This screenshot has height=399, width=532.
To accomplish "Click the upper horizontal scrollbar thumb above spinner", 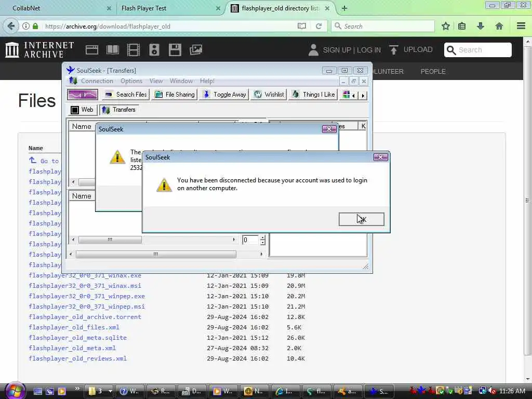I will pos(110,240).
